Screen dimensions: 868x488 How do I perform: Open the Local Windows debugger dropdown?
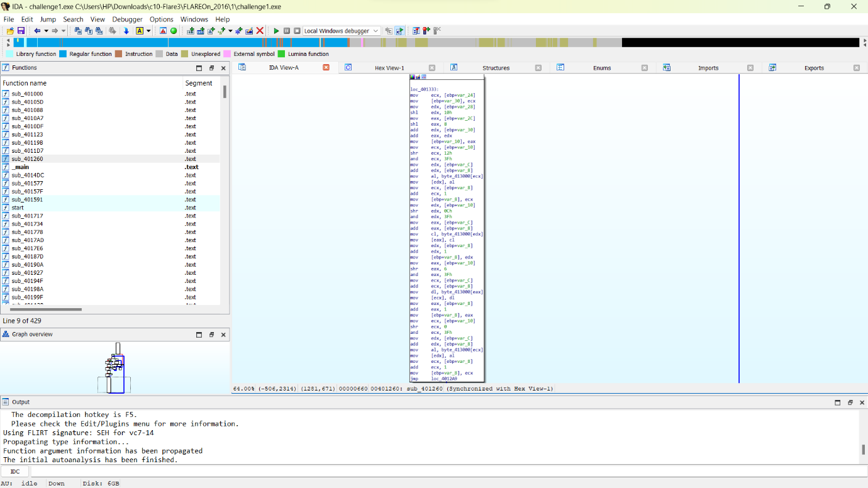click(376, 31)
